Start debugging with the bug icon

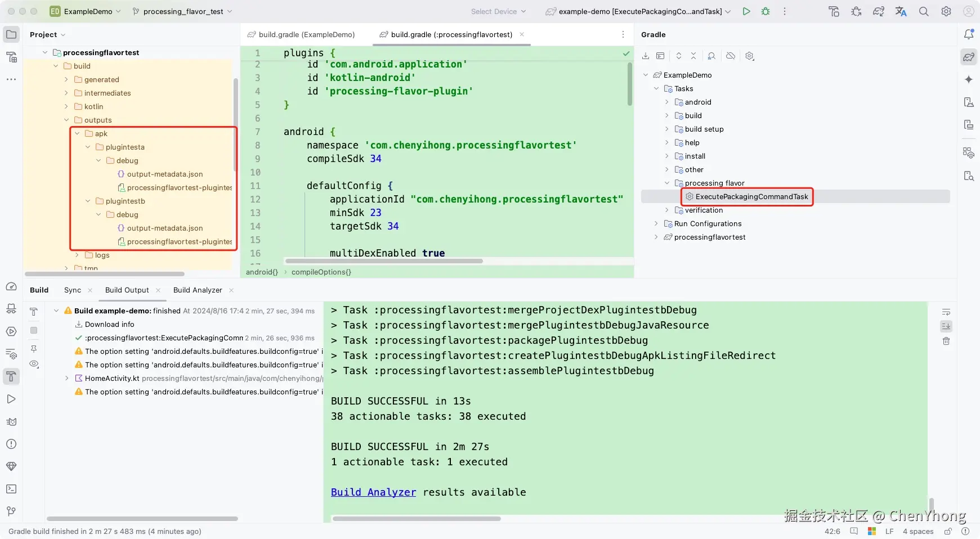point(766,11)
